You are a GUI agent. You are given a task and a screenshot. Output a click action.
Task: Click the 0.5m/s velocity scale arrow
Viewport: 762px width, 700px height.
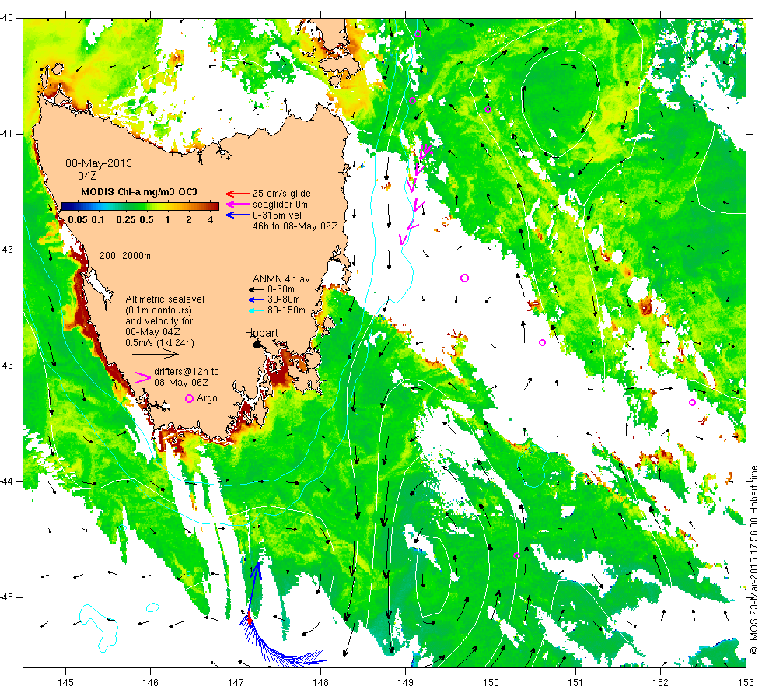(156, 355)
